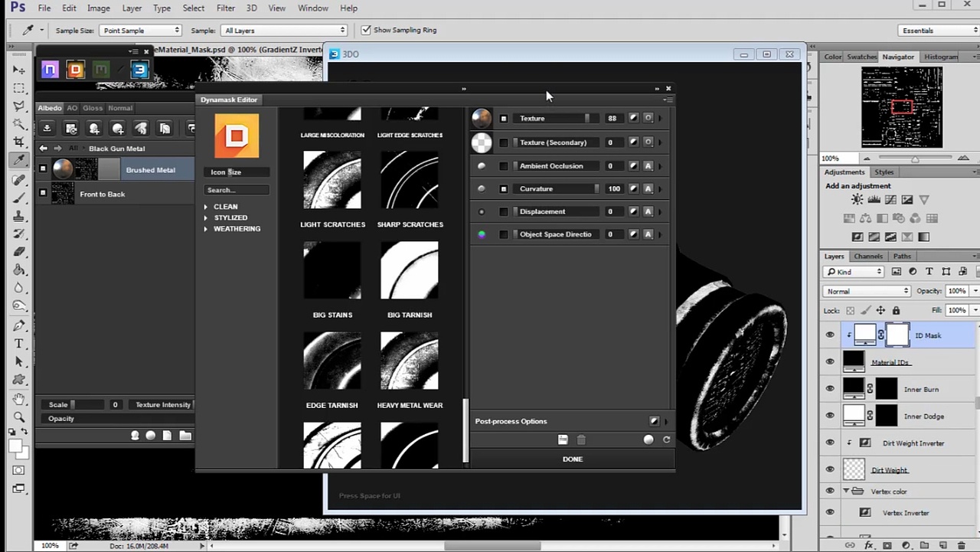Open the Filter menu
Viewport: 980px width, 552px height.
click(225, 8)
